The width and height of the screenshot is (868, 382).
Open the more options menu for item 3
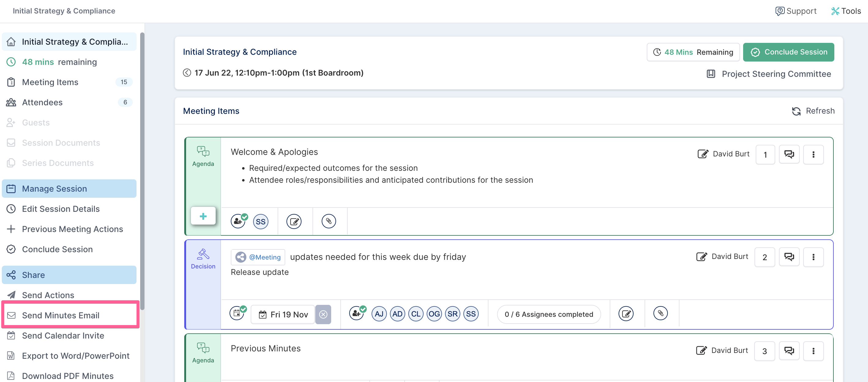point(814,351)
